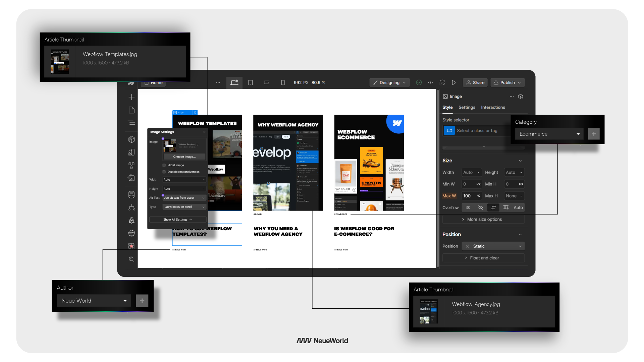This screenshot has height=362, width=644.
Task: Open the Image panel three-dot options
Action: [512, 97]
